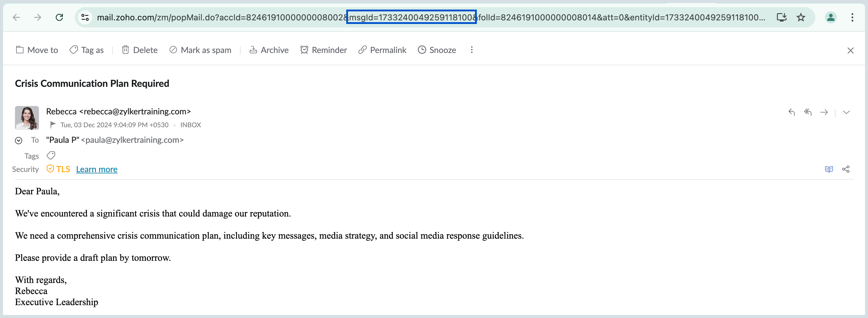Delete this email

point(140,50)
